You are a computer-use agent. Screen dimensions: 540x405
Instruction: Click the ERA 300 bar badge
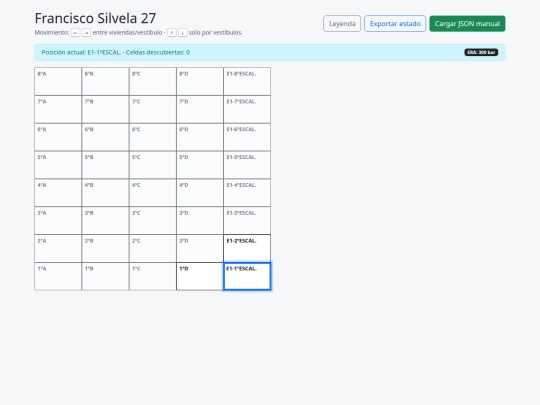pos(481,52)
